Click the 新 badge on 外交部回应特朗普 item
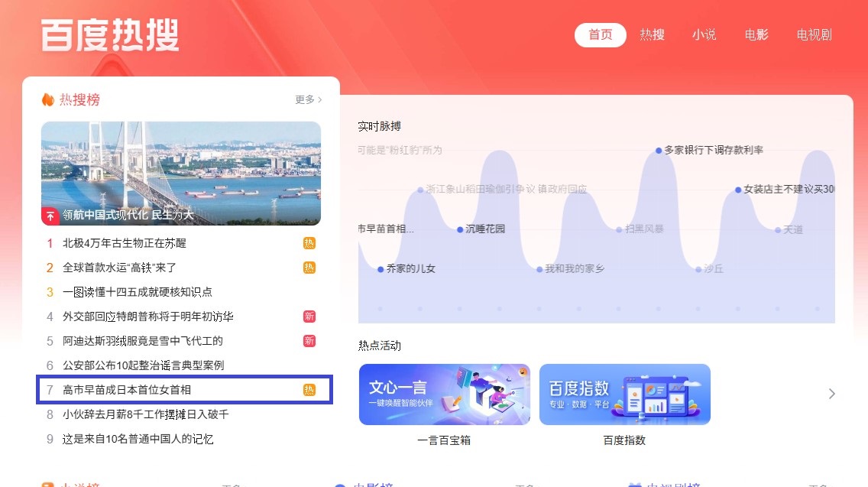Image resolution: width=868 pixels, height=487 pixels. pos(309,317)
